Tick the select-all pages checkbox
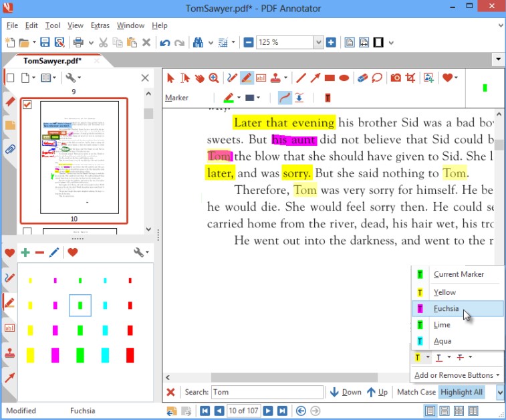506x420 pixels. coord(10,78)
